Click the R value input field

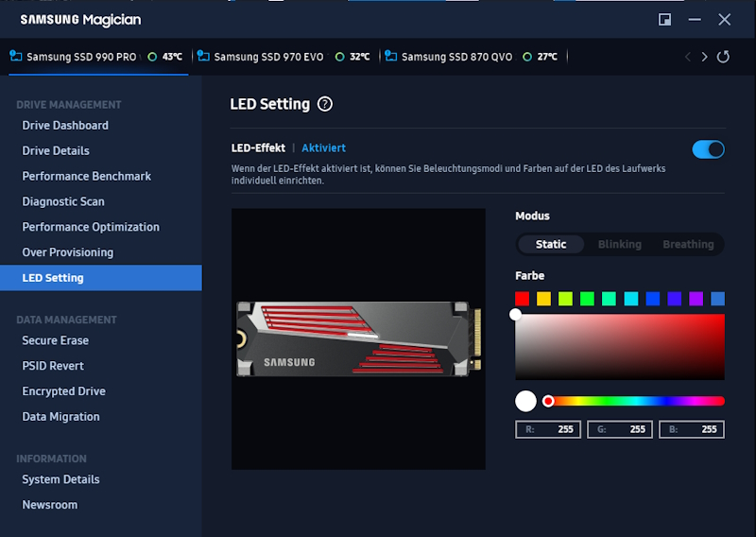tap(548, 429)
